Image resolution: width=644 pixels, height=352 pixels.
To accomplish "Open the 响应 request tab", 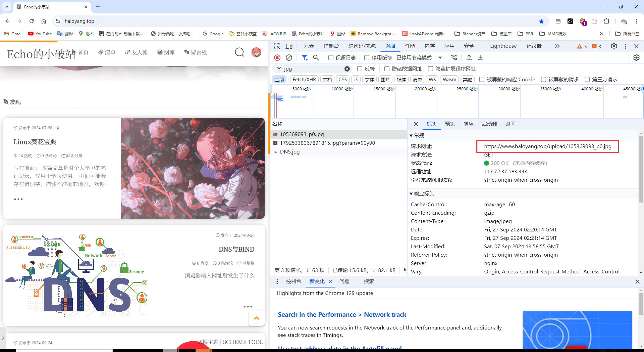I will tap(468, 124).
